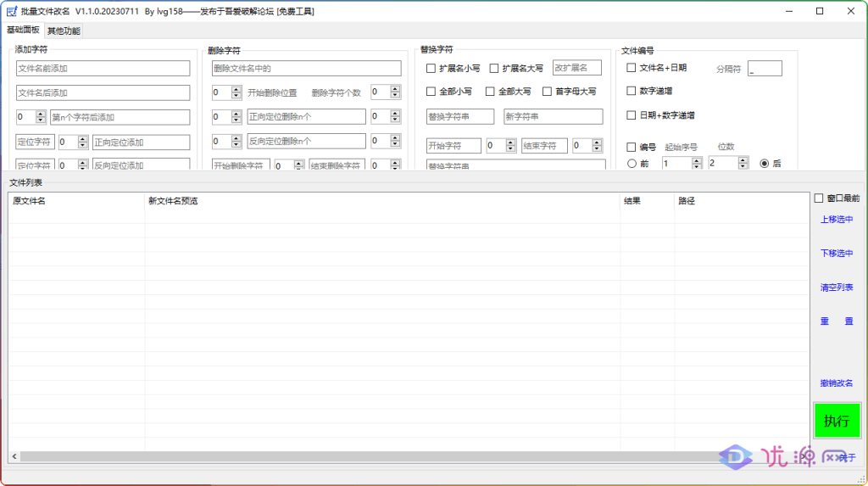Focus the 删除文件名中的 text box
Viewport: 868px width, 486px height.
[x=306, y=69]
